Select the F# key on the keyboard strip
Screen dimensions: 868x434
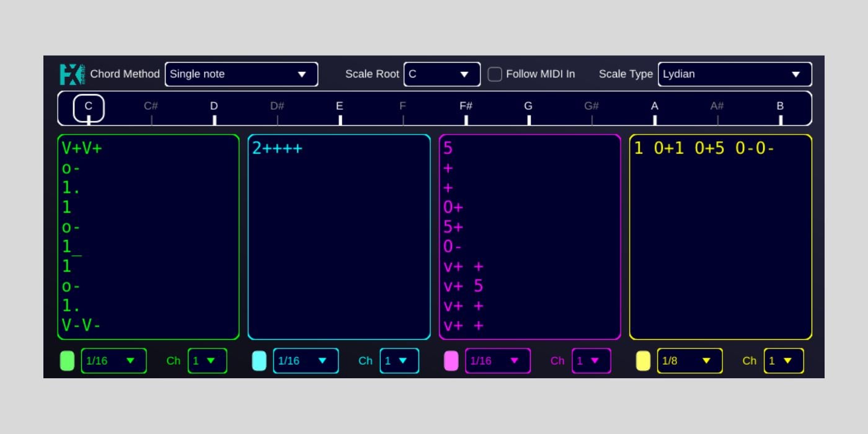click(466, 107)
